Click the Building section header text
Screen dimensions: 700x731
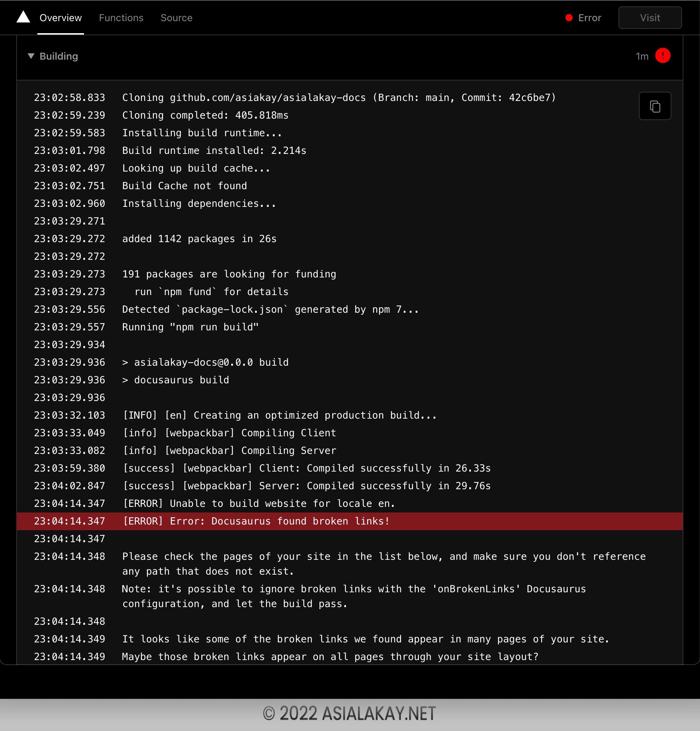click(x=59, y=56)
